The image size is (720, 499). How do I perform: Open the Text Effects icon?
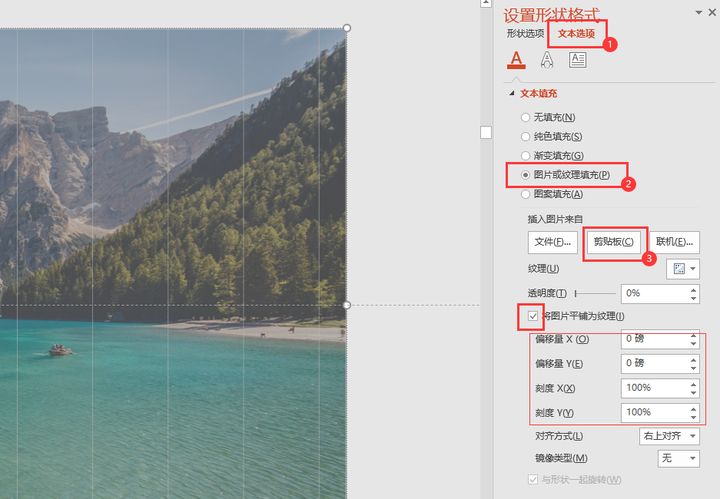[x=546, y=60]
